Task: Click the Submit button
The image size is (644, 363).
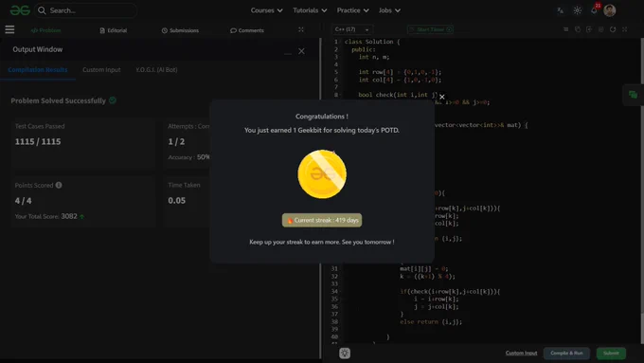Action: click(611, 354)
